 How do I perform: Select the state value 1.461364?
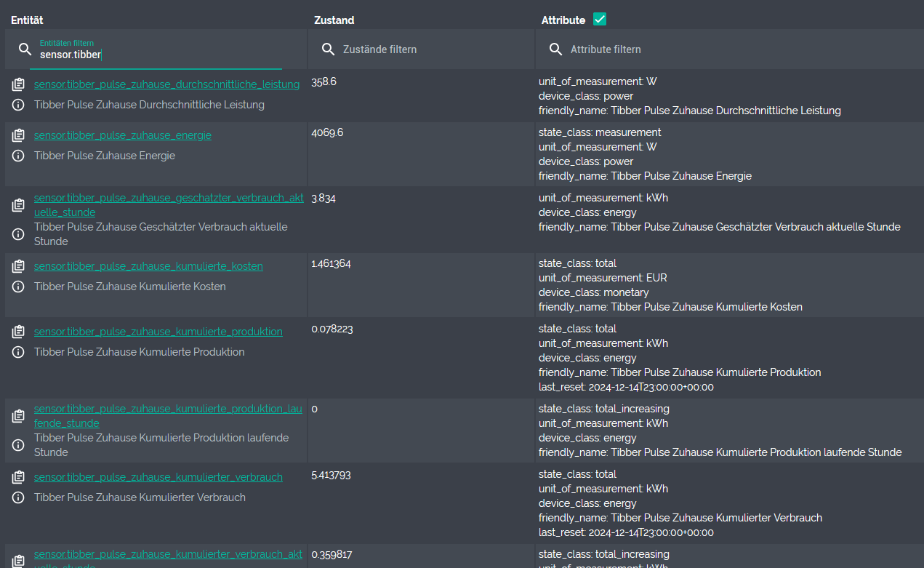tap(331, 263)
